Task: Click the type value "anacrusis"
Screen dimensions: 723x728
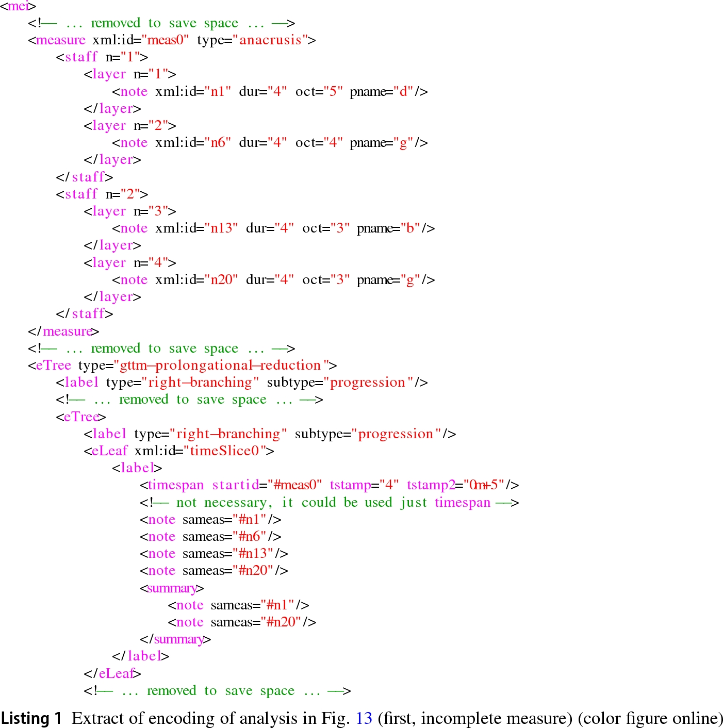Action: pyautogui.click(x=270, y=40)
